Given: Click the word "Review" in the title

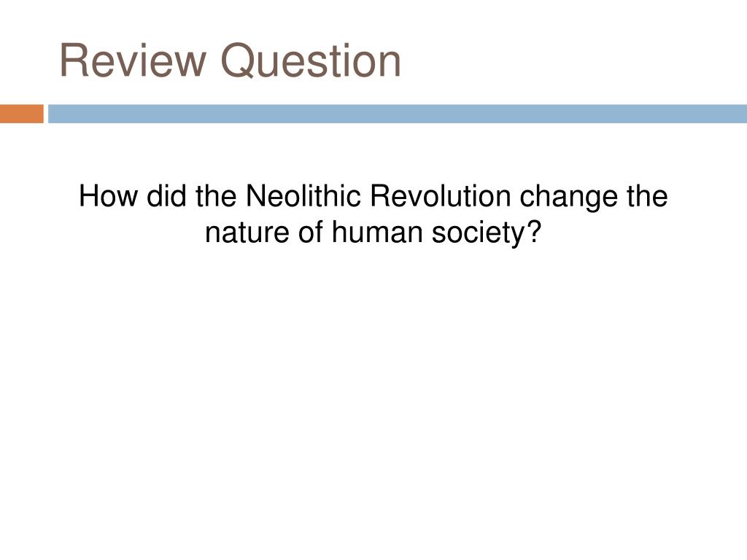Looking at the screenshot, I should click(x=133, y=61).
